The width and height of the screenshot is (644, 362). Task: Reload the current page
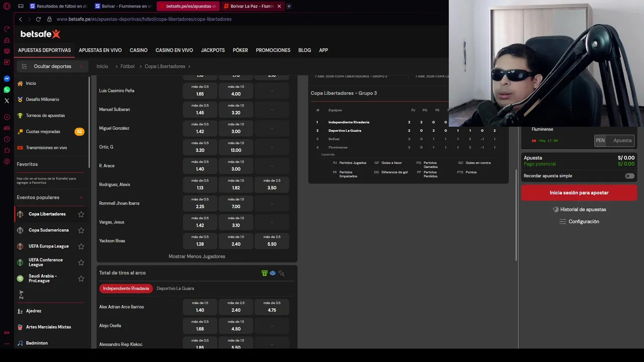point(38,19)
